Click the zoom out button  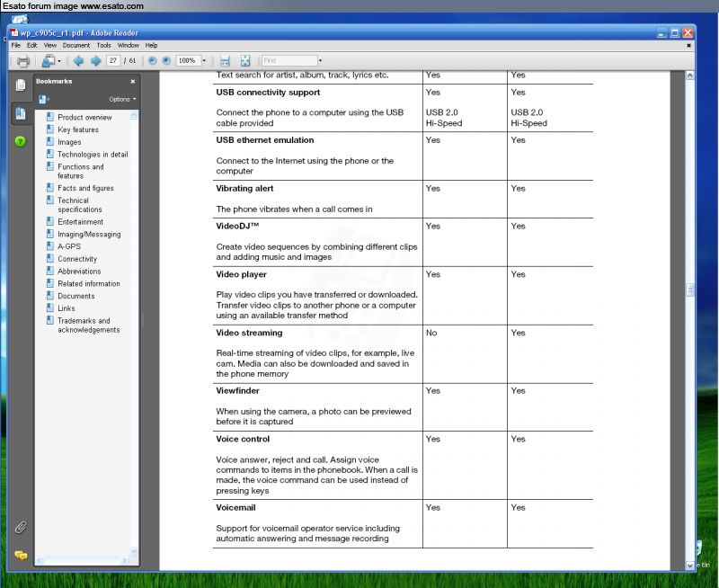[x=153, y=60]
